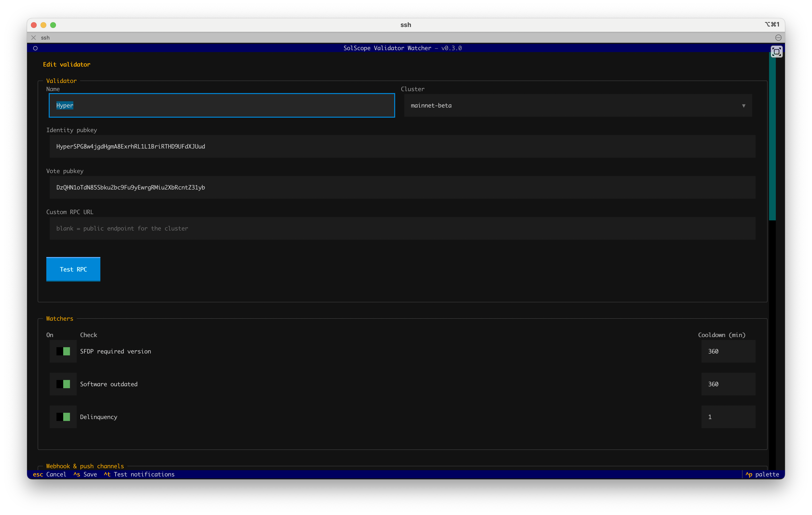
Task: Open the command palette from footer
Action: tap(762, 474)
